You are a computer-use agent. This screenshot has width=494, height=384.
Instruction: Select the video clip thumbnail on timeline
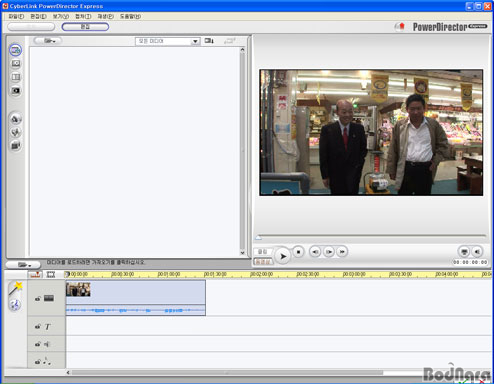(x=78, y=289)
